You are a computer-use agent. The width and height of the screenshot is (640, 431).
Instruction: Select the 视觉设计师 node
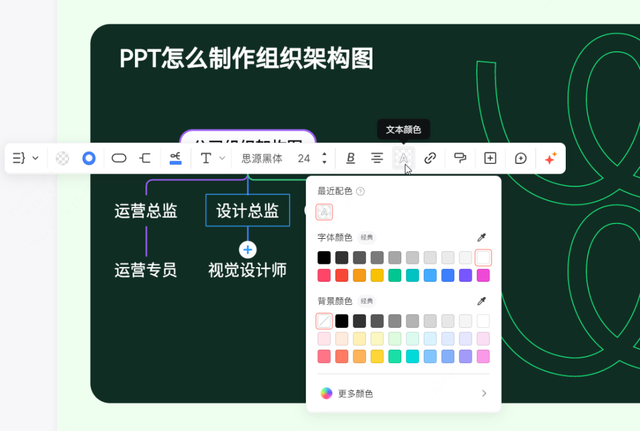pos(248,270)
